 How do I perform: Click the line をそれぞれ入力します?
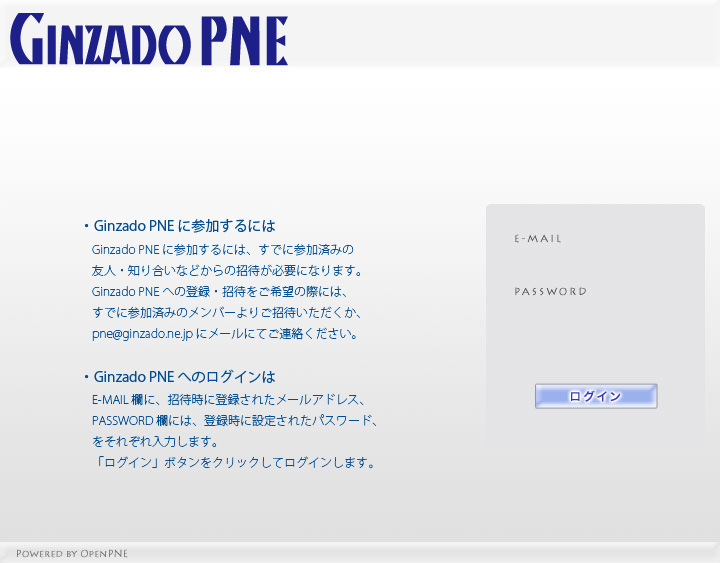coord(155,441)
